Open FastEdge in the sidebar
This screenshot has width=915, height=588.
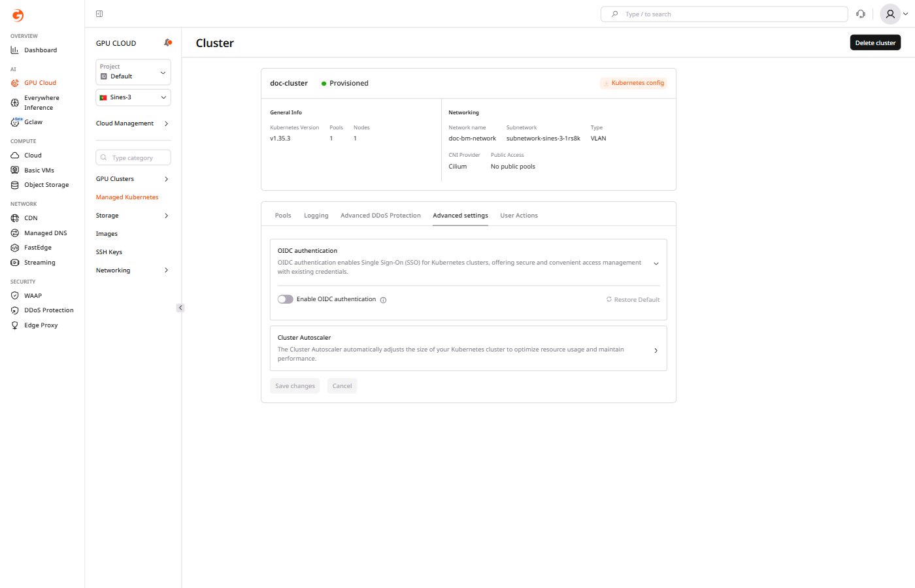[38, 248]
